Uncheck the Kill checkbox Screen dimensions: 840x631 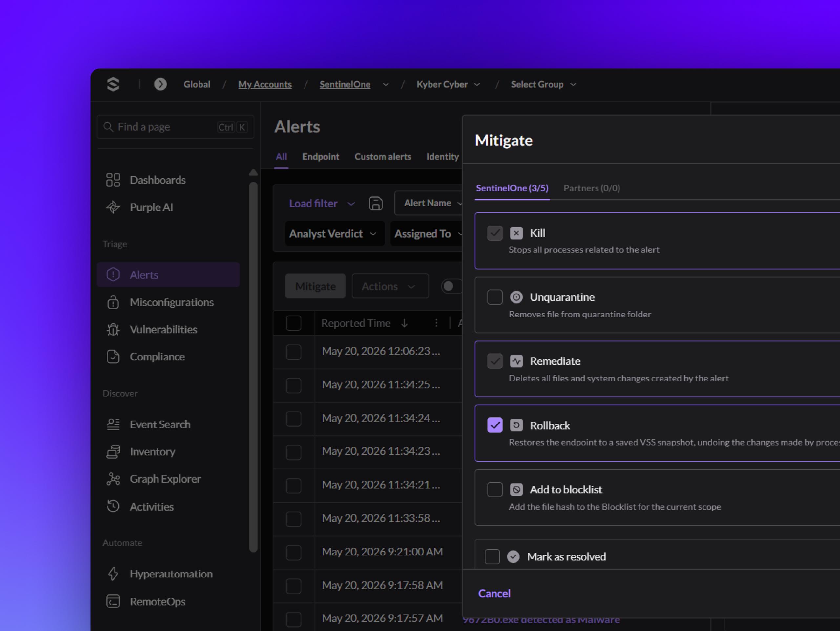pos(495,233)
